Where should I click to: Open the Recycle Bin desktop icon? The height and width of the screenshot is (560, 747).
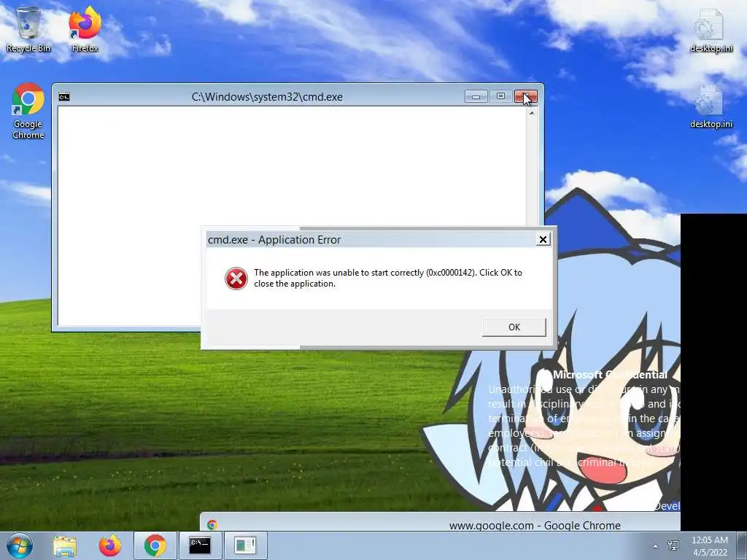coord(28,29)
